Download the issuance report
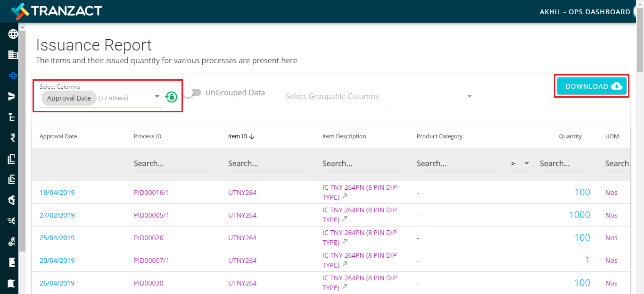644x294 pixels. (x=592, y=86)
